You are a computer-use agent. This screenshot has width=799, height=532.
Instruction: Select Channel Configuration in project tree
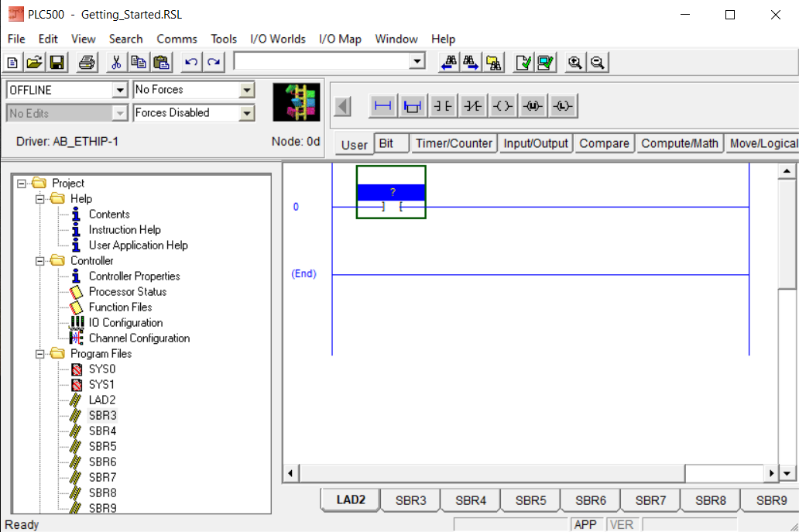coord(139,338)
